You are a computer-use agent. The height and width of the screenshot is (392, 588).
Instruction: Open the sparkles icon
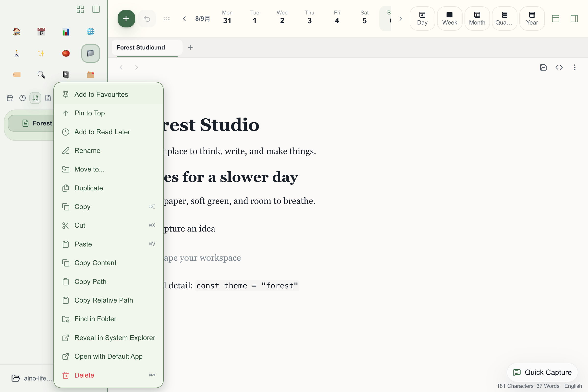coord(41,53)
